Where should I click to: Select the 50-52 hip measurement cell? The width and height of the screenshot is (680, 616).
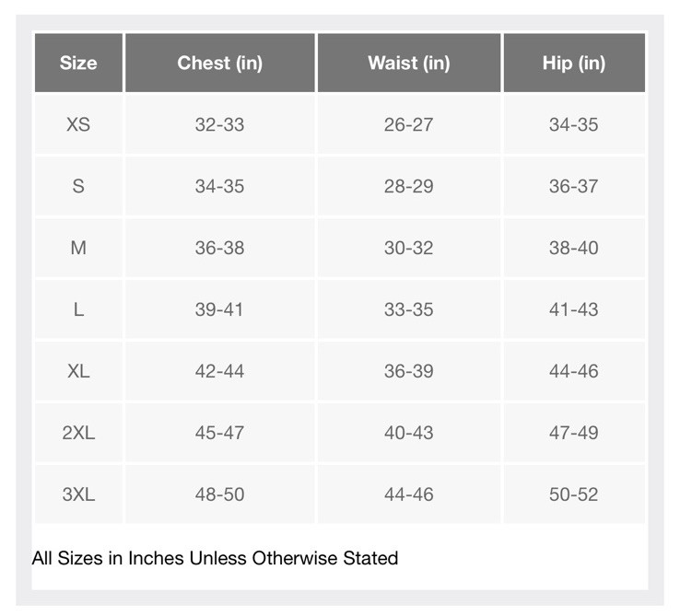pyautogui.click(x=573, y=494)
